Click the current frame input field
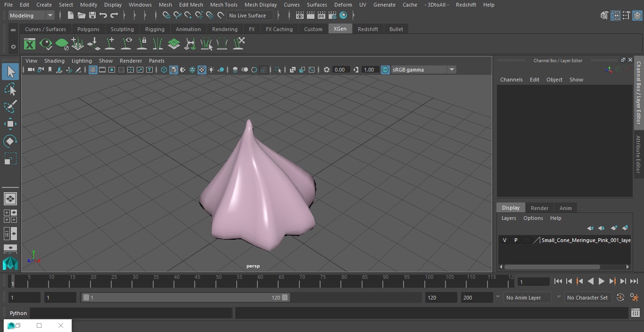Screen dimensions: 644x332 coord(533,282)
